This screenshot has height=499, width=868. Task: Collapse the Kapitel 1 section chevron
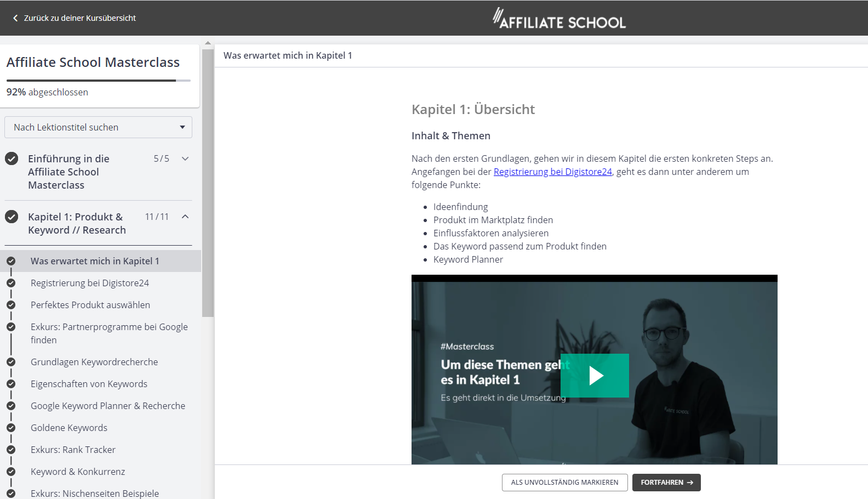185,217
